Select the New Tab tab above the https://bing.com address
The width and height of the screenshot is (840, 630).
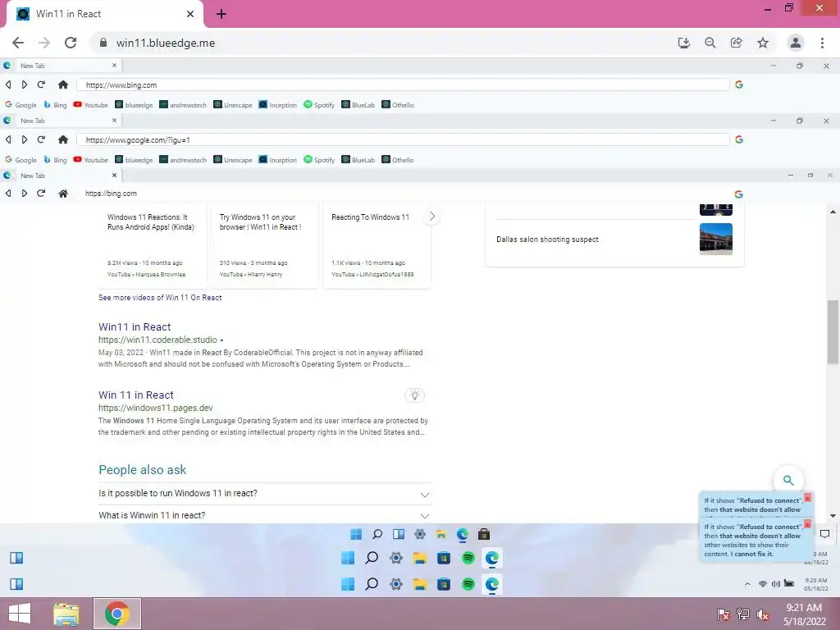pos(61,176)
